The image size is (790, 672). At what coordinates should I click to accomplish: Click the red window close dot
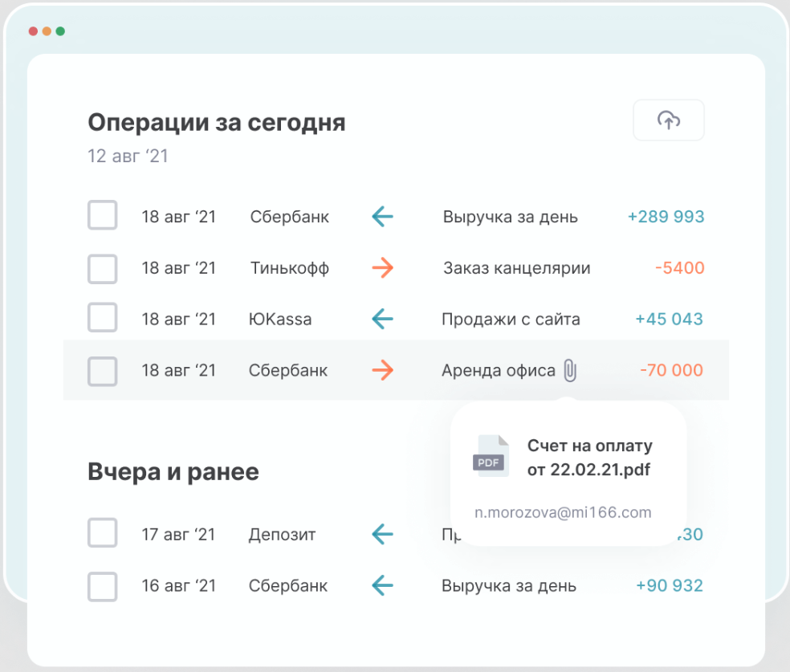tap(33, 31)
